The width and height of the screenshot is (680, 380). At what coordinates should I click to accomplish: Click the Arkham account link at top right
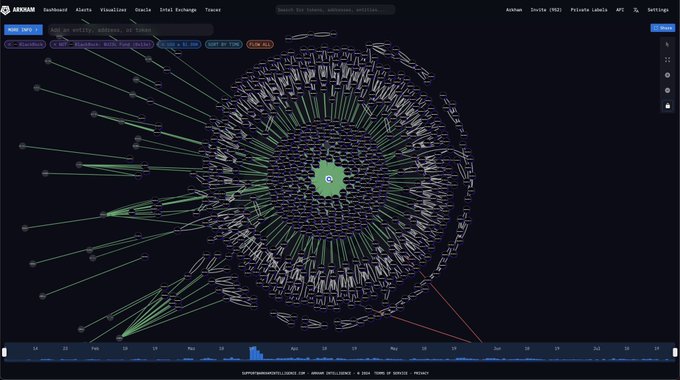[514, 10]
